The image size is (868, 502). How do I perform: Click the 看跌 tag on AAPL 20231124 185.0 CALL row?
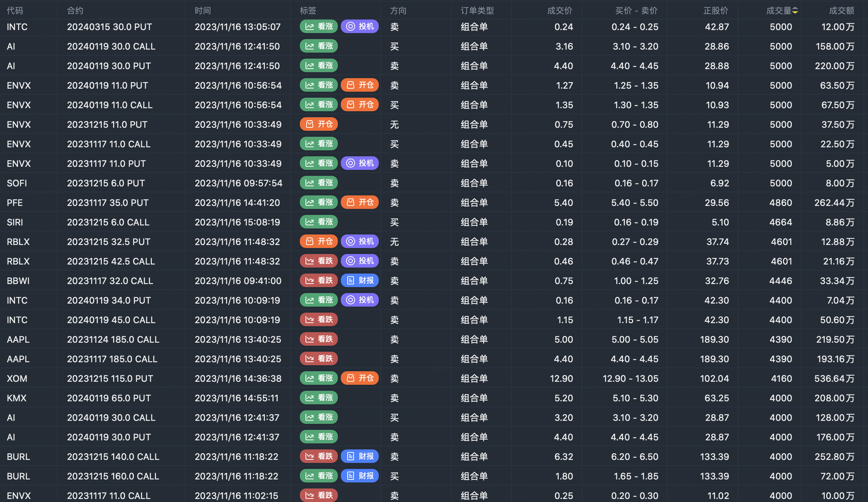tap(319, 339)
